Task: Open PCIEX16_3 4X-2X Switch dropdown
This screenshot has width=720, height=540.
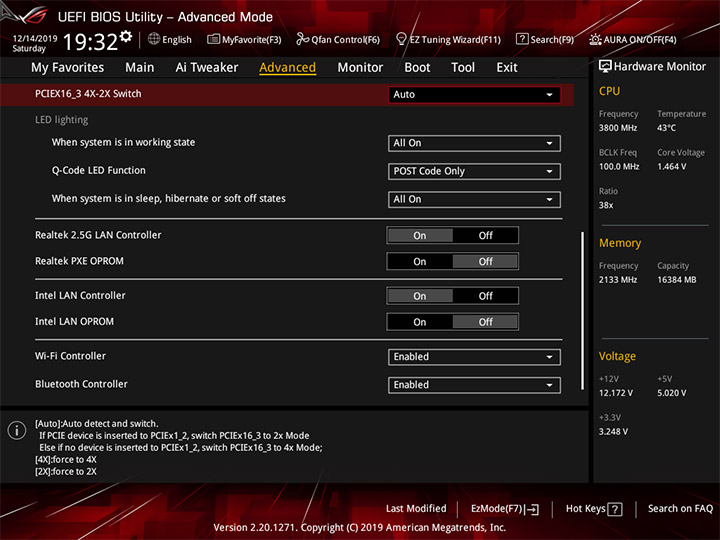Action: click(474, 95)
